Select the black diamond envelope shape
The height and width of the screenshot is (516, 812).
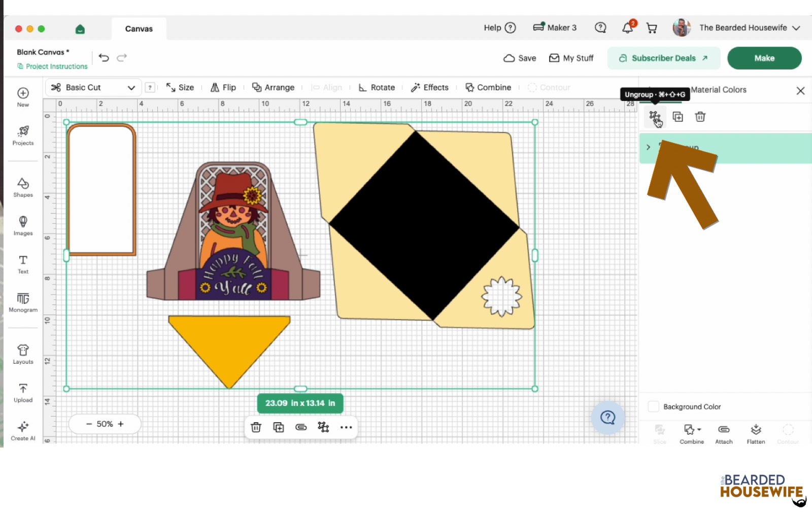coord(424,225)
